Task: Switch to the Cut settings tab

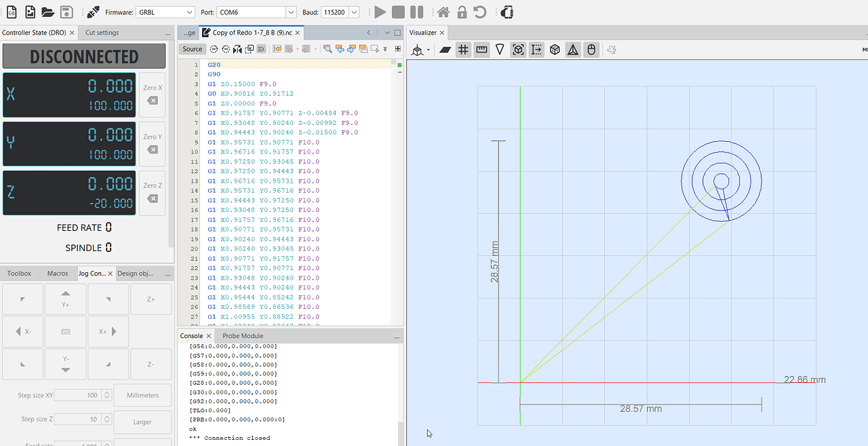Action: tap(102, 33)
